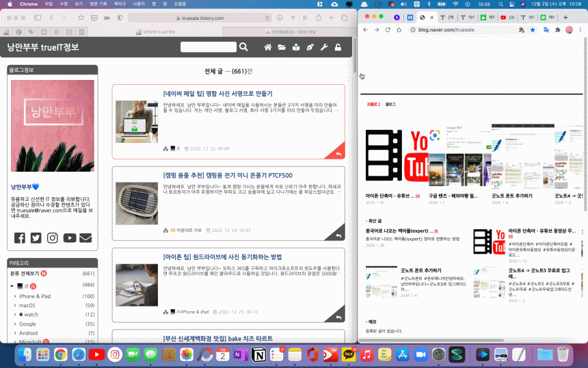Open the 네이버 메일 팁 signature post
The width and height of the screenshot is (588, 368).
(218, 94)
